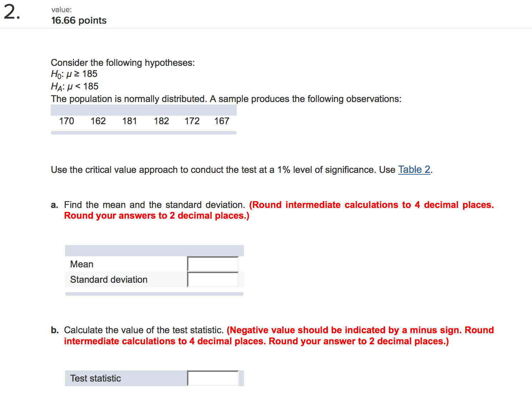
Task: Click the Test statistic row label
Action: click(x=95, y=378)
